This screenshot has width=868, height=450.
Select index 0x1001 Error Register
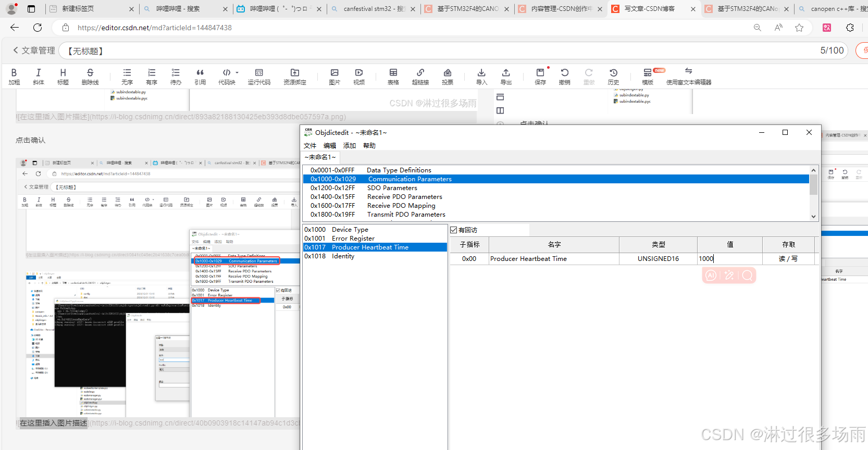375,239
